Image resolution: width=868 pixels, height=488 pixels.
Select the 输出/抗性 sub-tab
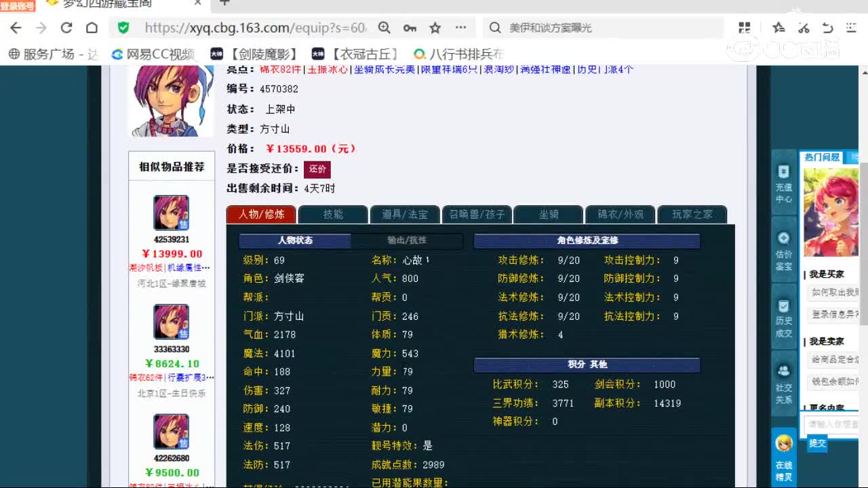click(406, 241)
